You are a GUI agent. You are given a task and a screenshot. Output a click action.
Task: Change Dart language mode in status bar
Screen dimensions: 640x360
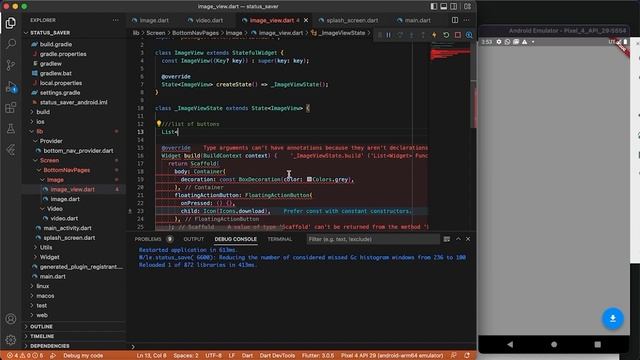coord(247,356)
